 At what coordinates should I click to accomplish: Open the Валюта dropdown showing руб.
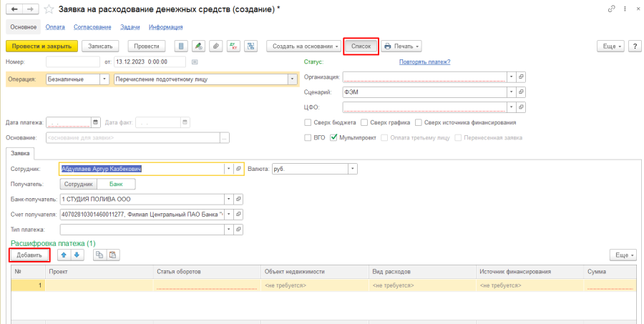352,169
